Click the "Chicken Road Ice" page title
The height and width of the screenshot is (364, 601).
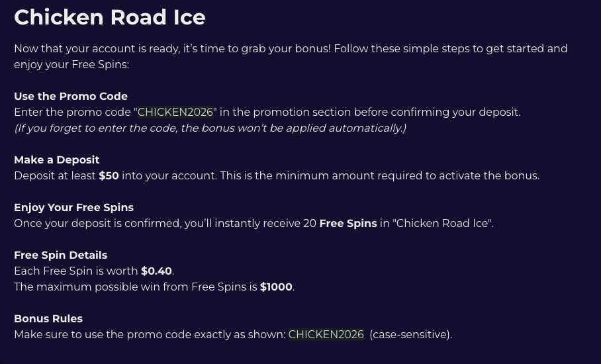[x=110, y=17]
